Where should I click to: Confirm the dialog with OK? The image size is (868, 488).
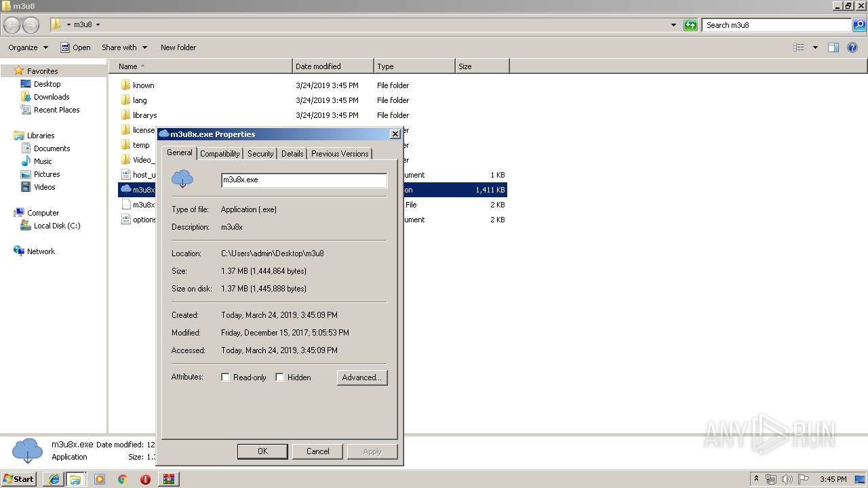coord(262,451)
